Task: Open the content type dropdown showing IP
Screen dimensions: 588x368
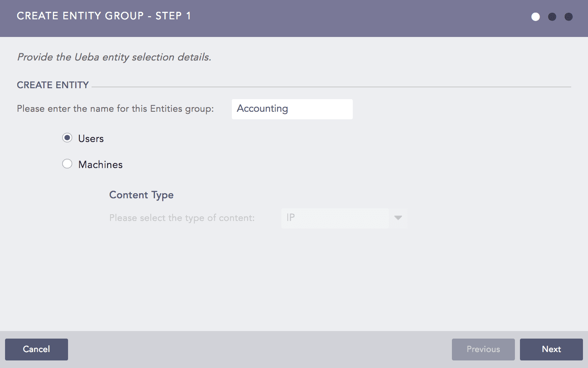Action: click(x=335, y=218)
